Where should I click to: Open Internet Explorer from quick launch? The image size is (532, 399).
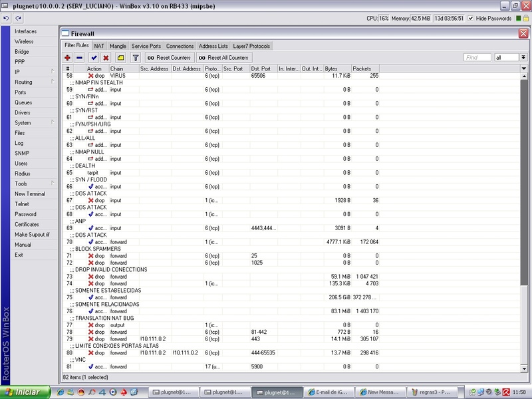pos(61,392)
